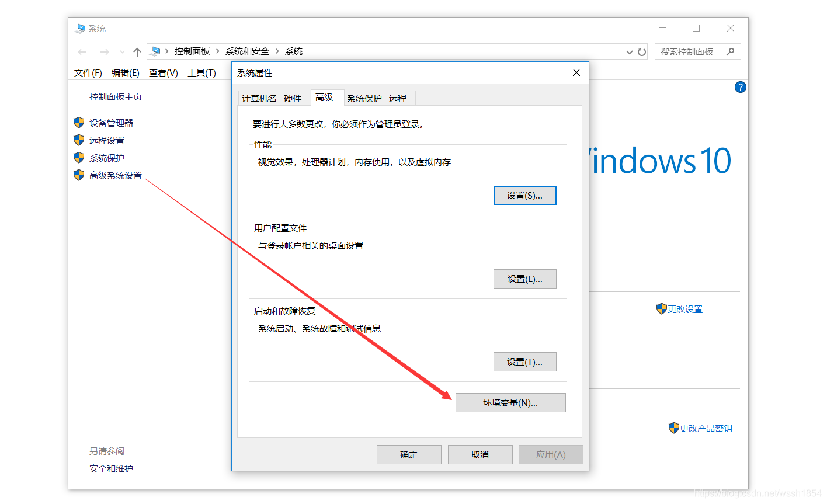This screenshot has width=827, height=504.
Task: Confirm with the 确定 button
Action: pyautogui.click(x=409, y=455)
